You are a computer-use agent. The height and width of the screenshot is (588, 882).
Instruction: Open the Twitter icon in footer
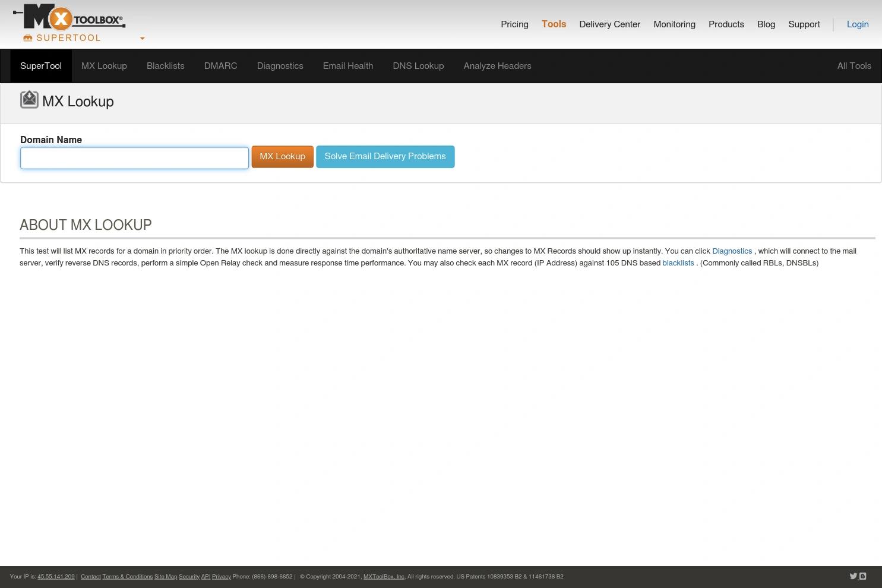pos(853,576)
